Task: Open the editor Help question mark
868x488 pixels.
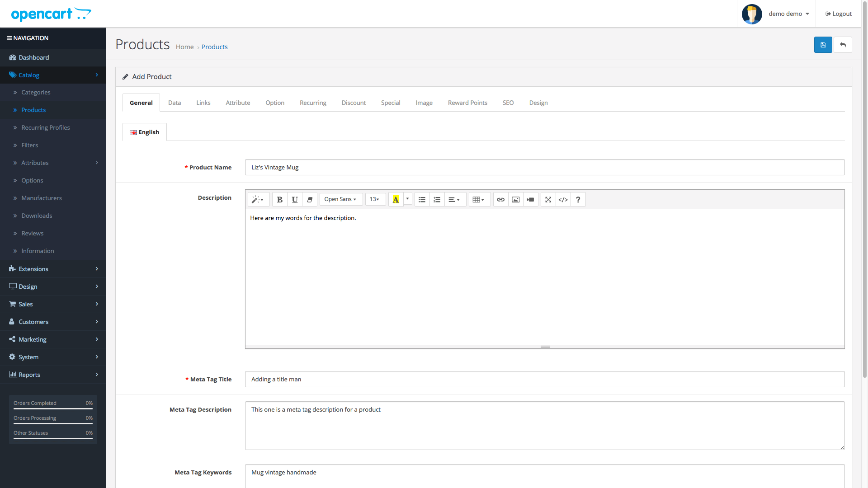Action: [x=578, y=199]
